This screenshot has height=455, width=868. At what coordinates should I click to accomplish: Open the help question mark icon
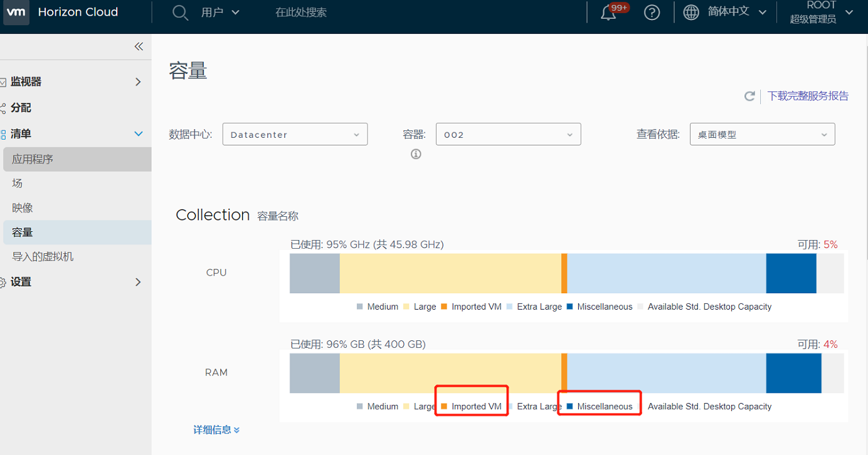652,13
